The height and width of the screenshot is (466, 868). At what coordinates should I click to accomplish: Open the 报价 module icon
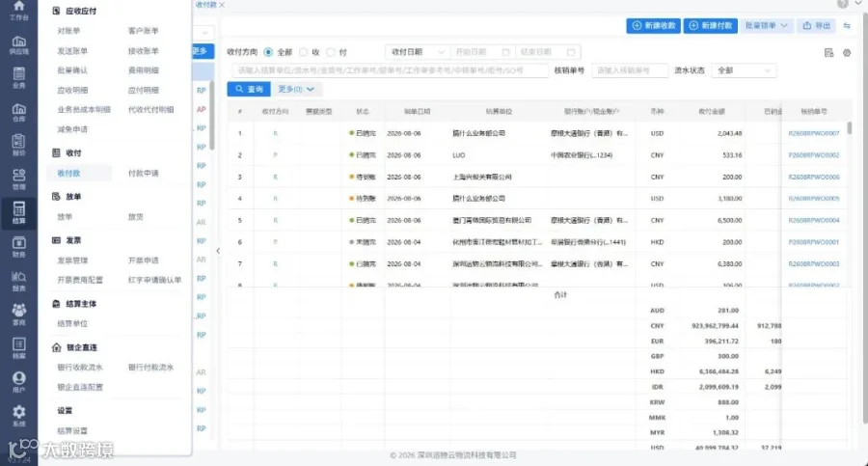19,146
